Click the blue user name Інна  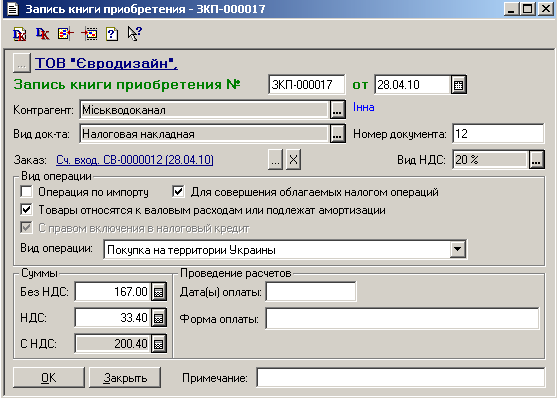(363, 107)
